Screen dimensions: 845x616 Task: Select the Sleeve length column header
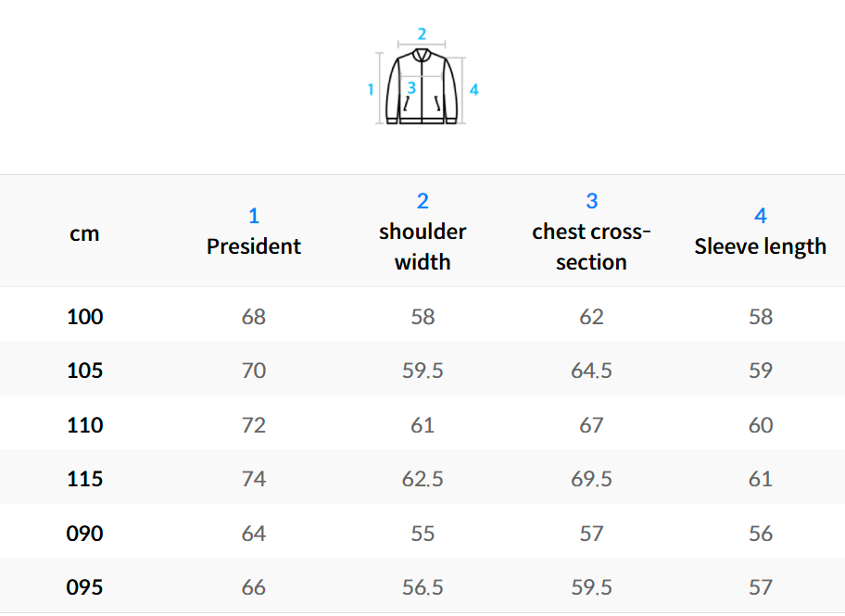(x=760, y=246)
